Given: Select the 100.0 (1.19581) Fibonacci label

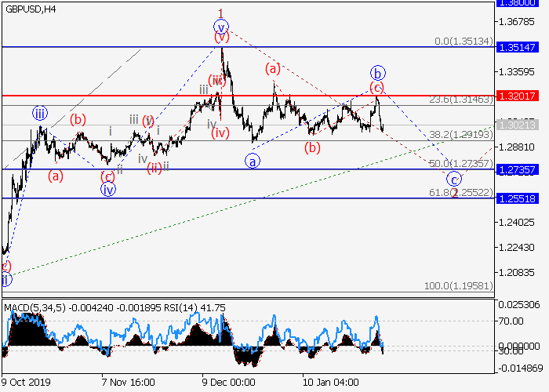Looking at the screenshot, I should pos(458,287).
